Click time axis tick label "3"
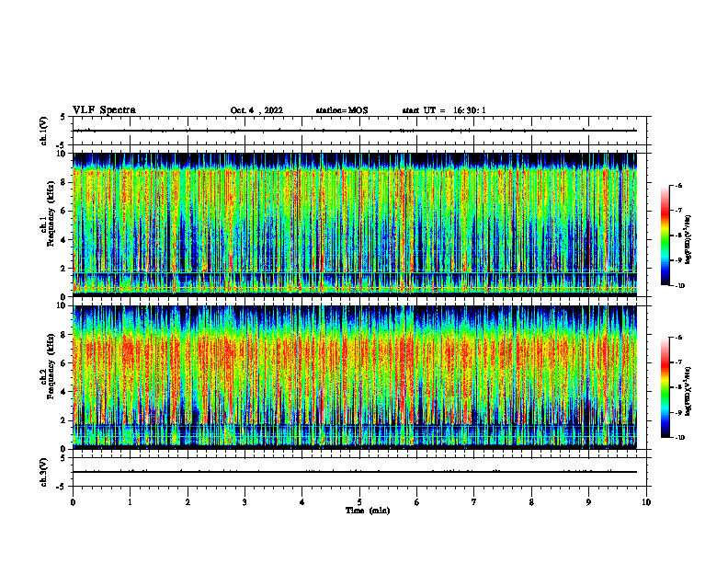728x563 pixels. [x=245, y=502]
